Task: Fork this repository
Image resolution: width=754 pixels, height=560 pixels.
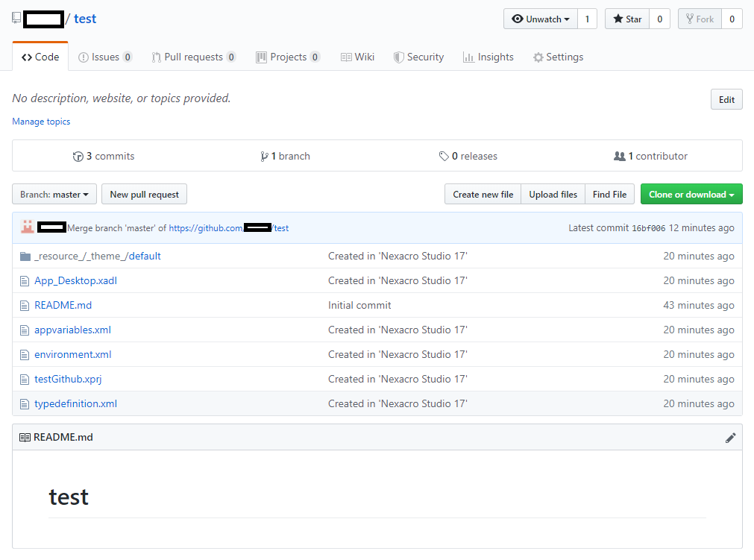Action: click(700, 19)
